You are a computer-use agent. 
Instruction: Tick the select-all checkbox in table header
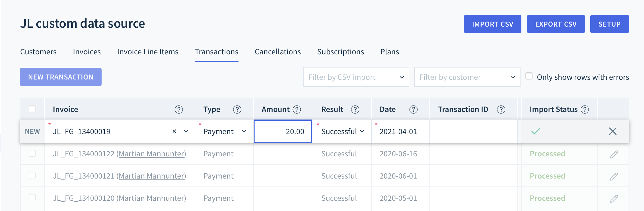pyautogui.click(x=32, y=109)
